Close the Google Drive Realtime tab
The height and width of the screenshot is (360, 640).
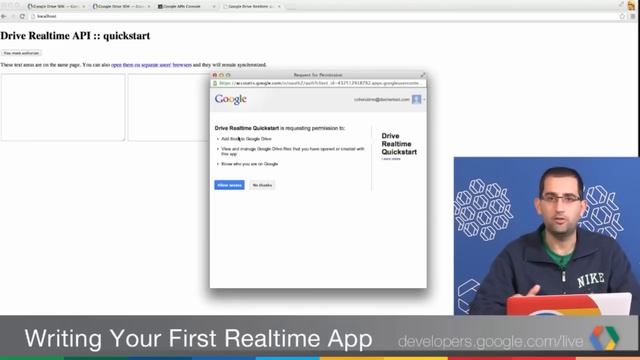coord(279,7)
